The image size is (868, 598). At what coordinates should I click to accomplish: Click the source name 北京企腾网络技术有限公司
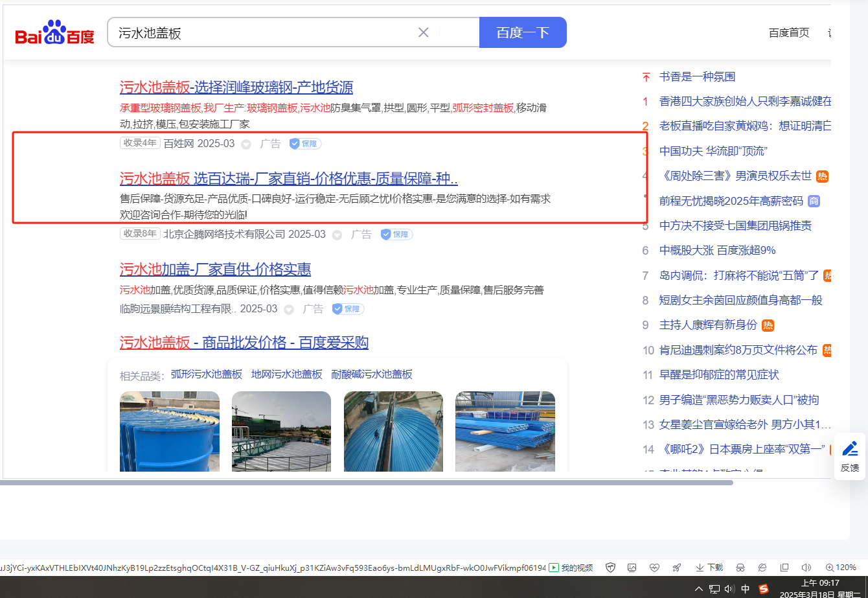click(x=224, y=235)
